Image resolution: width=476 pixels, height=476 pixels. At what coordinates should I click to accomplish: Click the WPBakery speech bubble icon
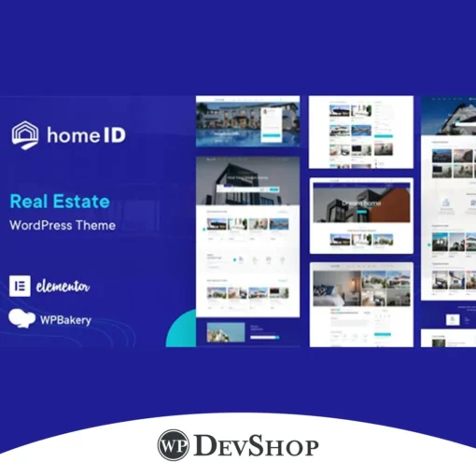21,318
